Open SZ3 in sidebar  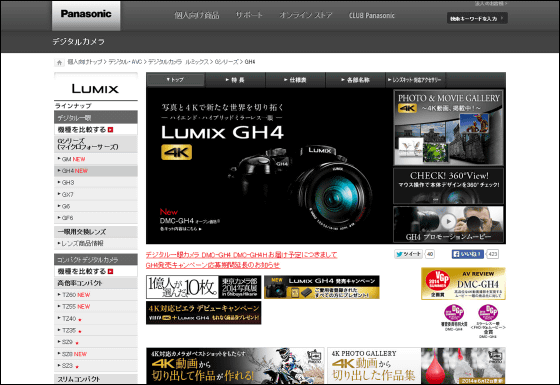point(95,365)
